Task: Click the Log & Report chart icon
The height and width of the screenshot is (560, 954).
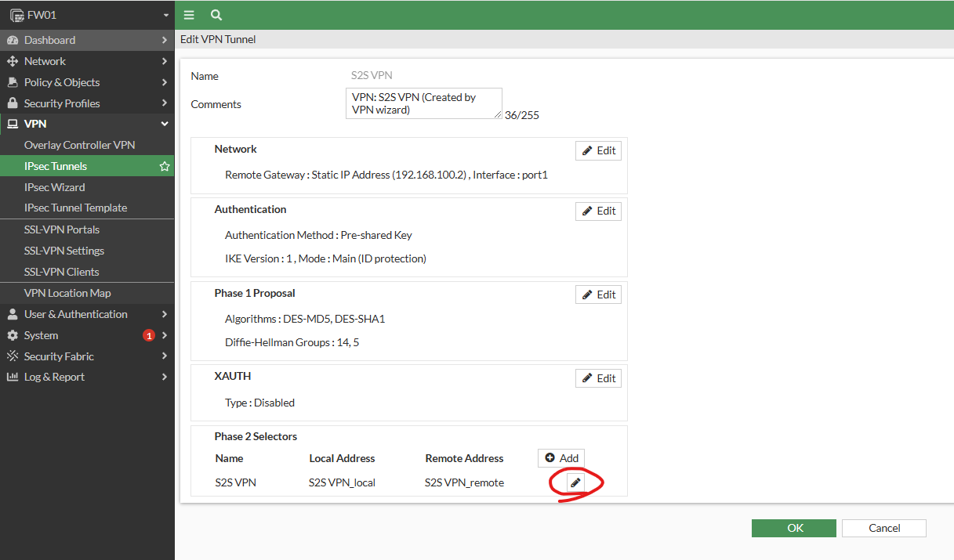Action: pyautogui.click(x=12, y=377)
